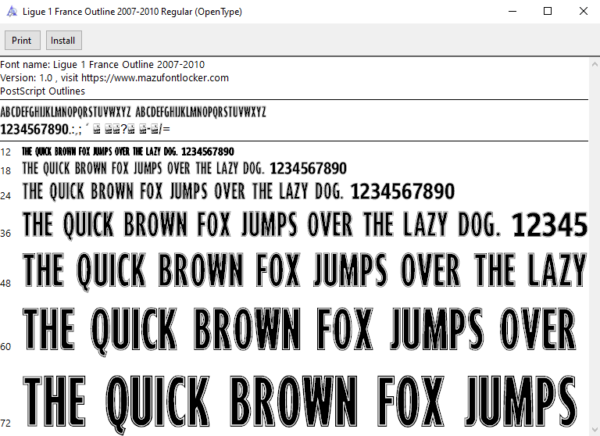Click the 24 point sample size label
Viewport: 600px width, 436px height.
pos(6,196)
